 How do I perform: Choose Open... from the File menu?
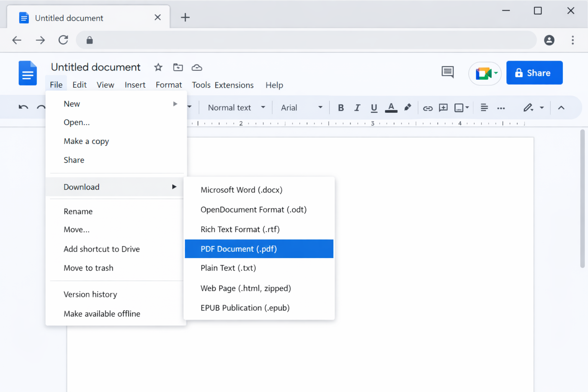pyautogui.click(x=116, y=122)
